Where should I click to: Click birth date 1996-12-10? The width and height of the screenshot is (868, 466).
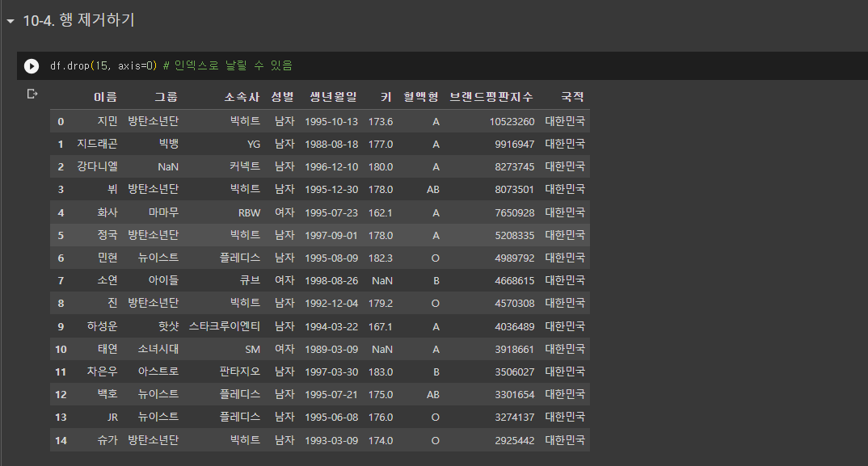(331, 167)
